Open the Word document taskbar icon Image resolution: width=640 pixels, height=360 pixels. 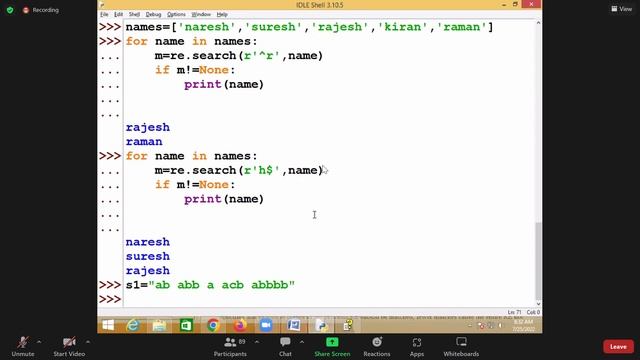pos(293,325)
